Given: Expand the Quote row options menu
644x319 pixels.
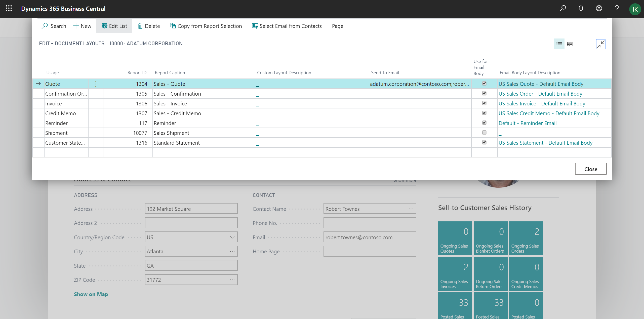Looking at the screenshot, I should click(x=97, y=83).
